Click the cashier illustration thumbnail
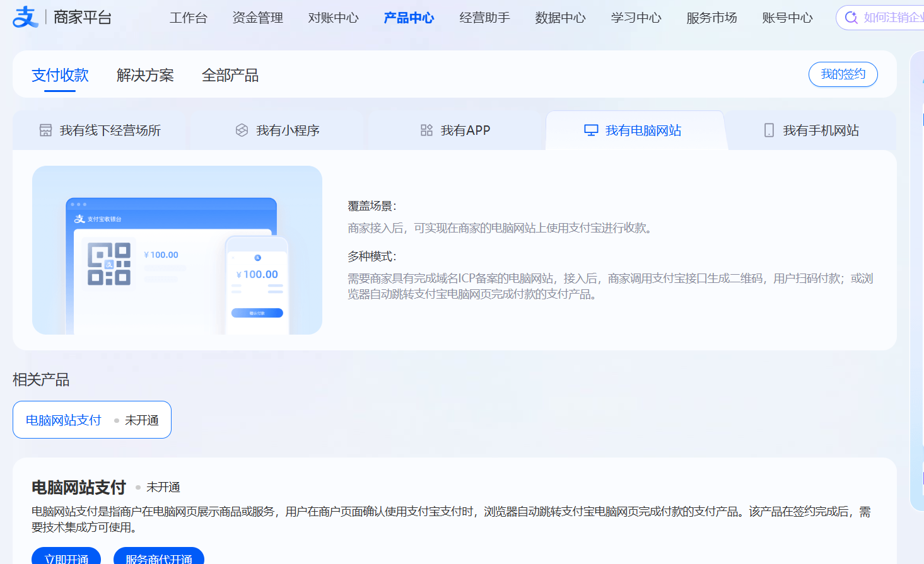The width and height of the screenshot is (924, 564). click(x=177, y=250)
